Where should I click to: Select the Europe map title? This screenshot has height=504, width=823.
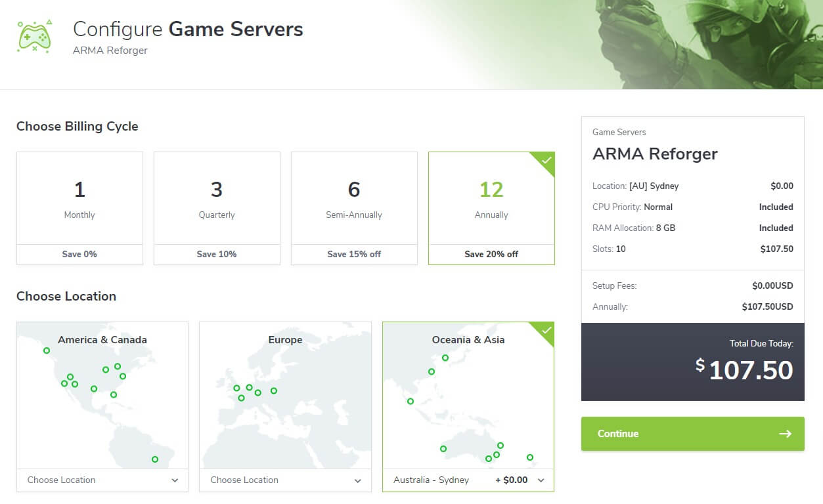[x=285, y=340]
